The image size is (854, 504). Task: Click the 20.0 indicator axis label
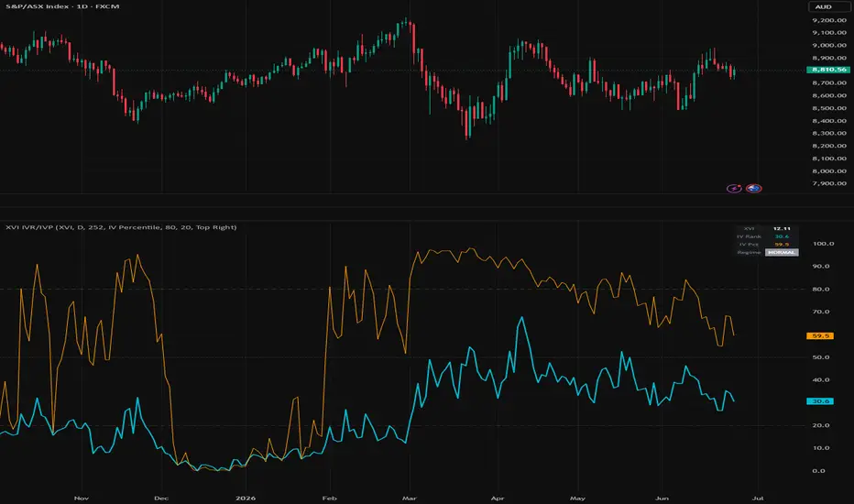(x=821, y=425)
